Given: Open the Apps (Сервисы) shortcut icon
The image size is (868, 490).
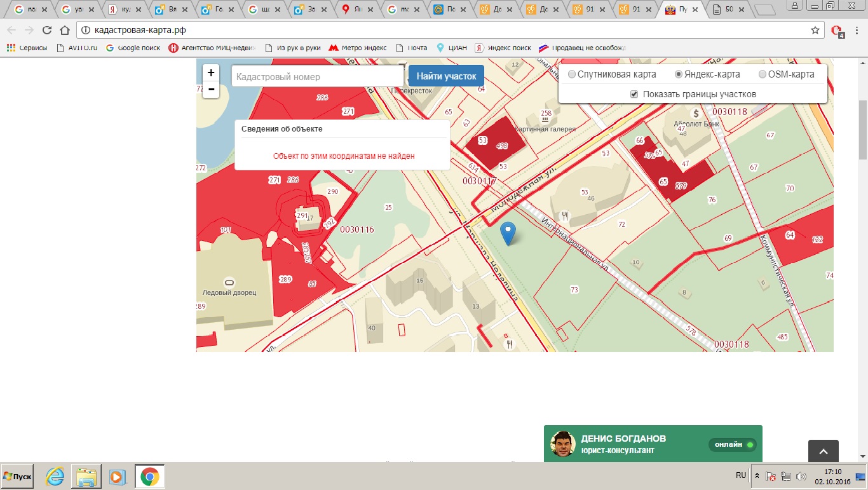Looking at the screenshot, I should point(11,48).
